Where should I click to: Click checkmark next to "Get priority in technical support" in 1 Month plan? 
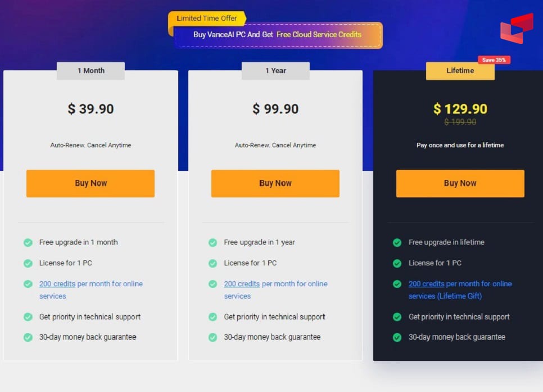click(28, 317)
